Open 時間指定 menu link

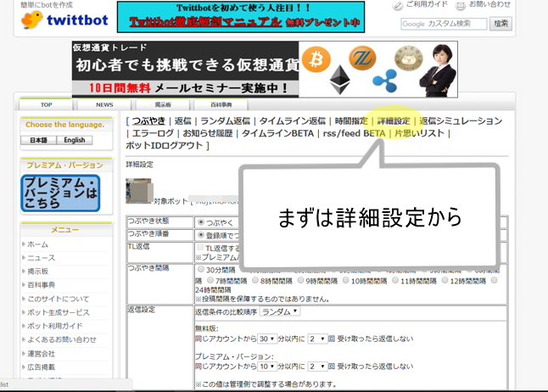point(351,121)
